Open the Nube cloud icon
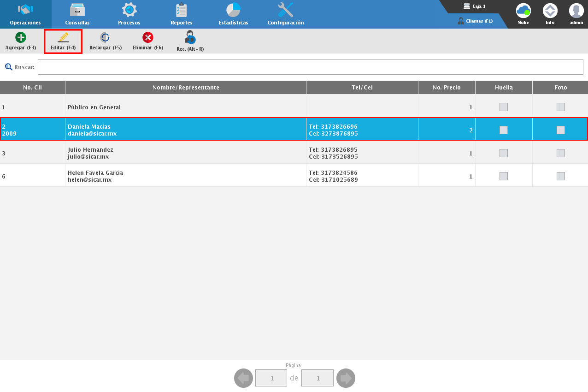Image resolution: width=588 pixels, height=392 pixels. tap(523, 11)
